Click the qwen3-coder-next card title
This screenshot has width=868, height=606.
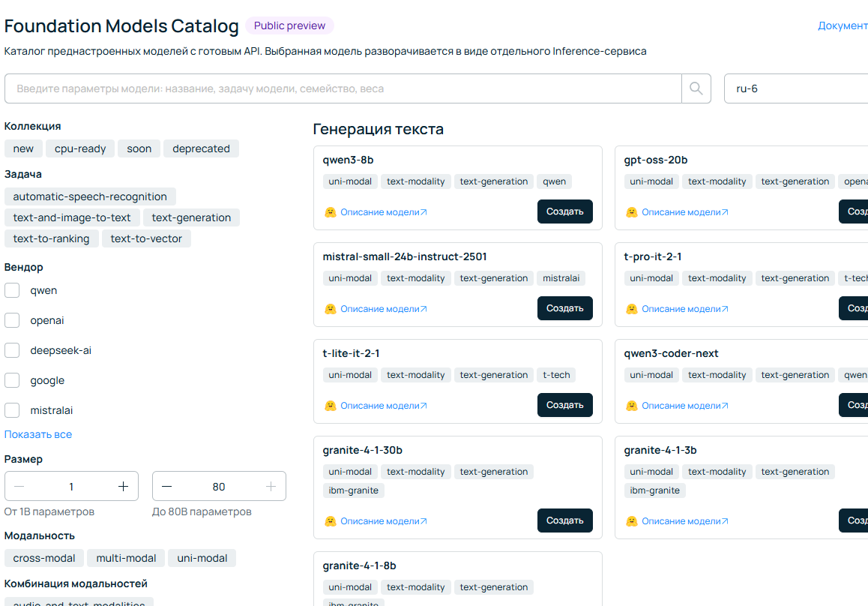671,353
